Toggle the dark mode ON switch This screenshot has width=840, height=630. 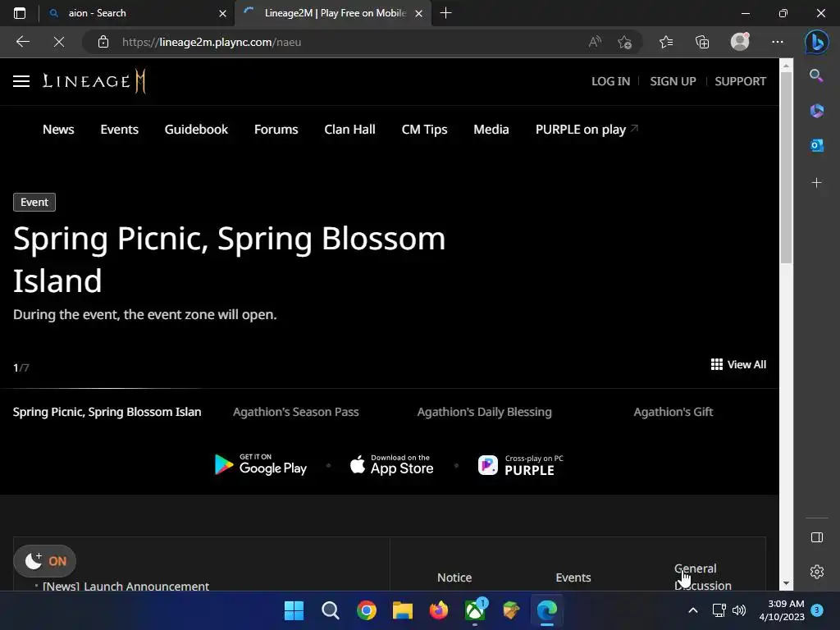(45, 561)
